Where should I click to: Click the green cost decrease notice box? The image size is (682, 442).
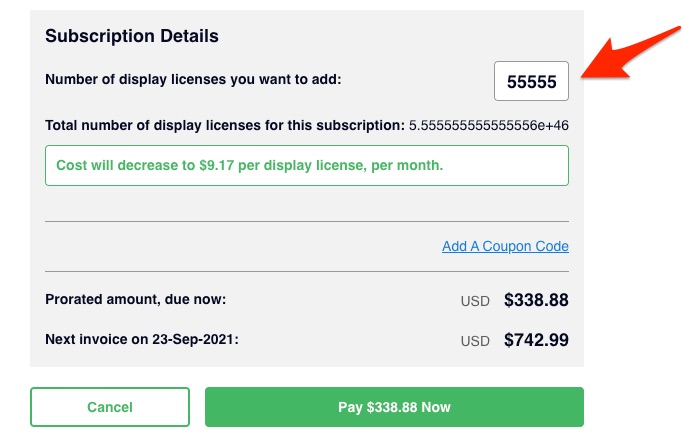(306, 165)
